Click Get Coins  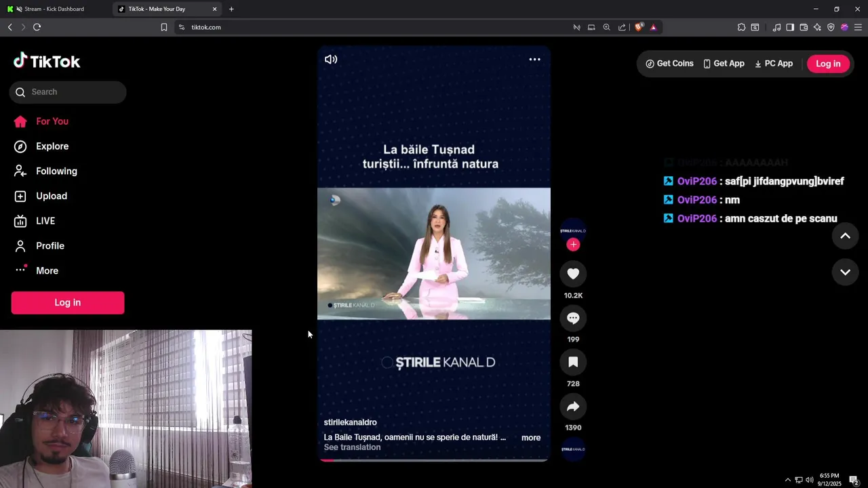[x=669, y=64]
